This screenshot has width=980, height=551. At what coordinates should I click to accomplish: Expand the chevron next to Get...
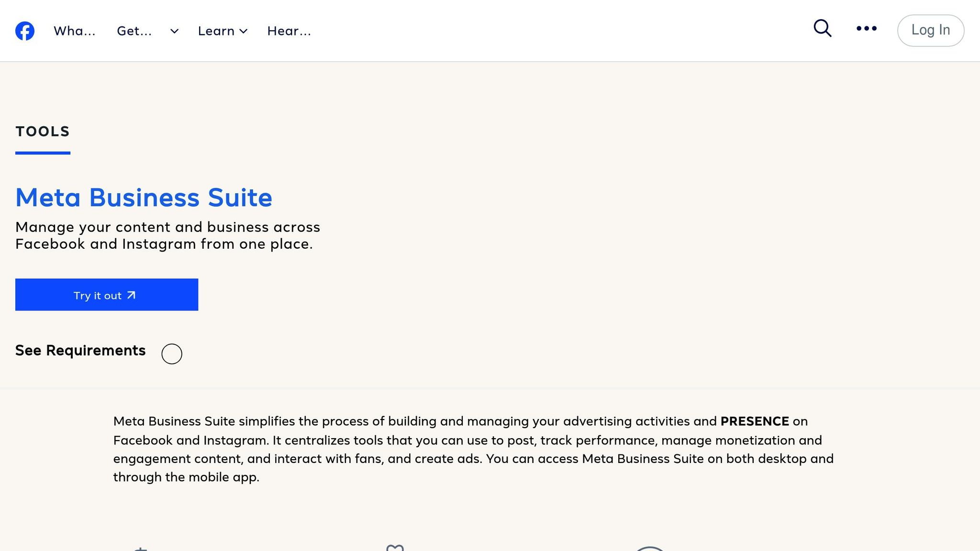pyautogui.click(x=174, y=31)
